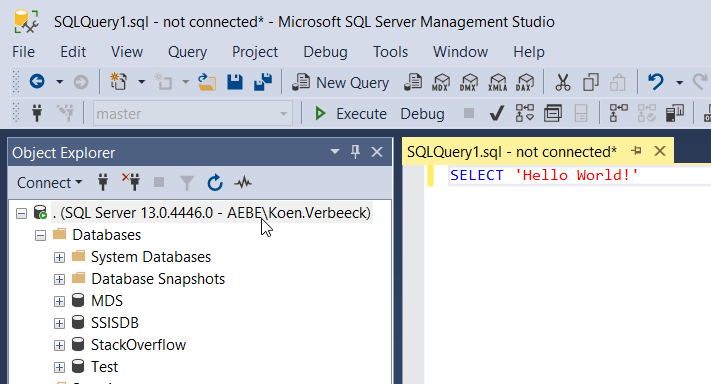Open Activity Monitor icon in Object Explorer

[x=243, y=183]
